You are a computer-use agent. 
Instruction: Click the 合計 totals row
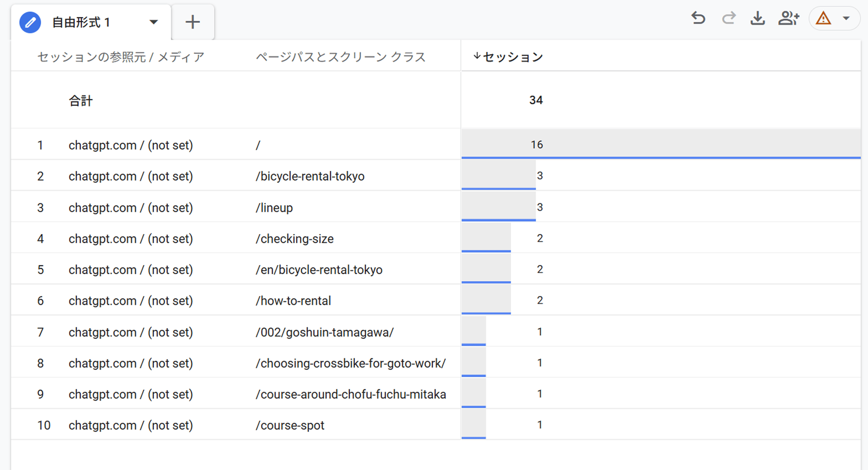[81, 100]
